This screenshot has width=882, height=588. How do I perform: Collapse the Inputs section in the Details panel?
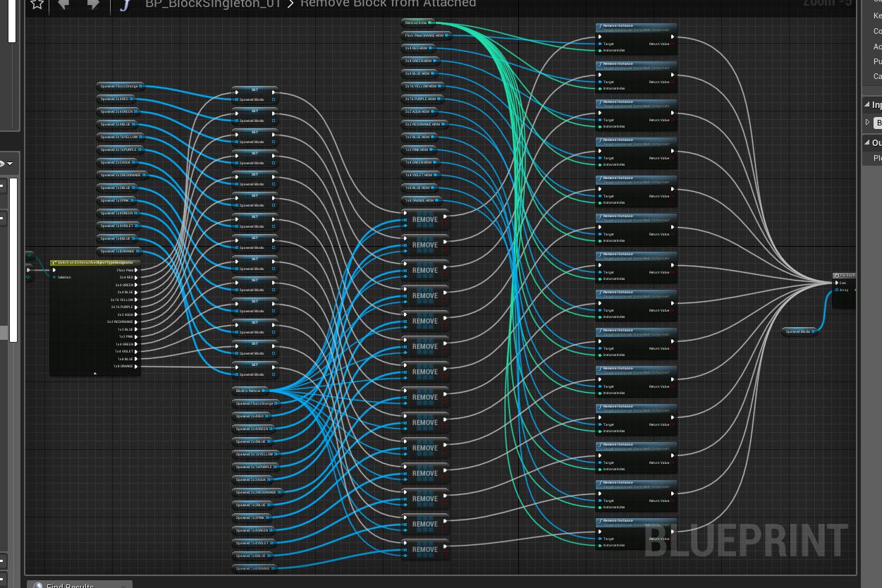click(869, 104)
